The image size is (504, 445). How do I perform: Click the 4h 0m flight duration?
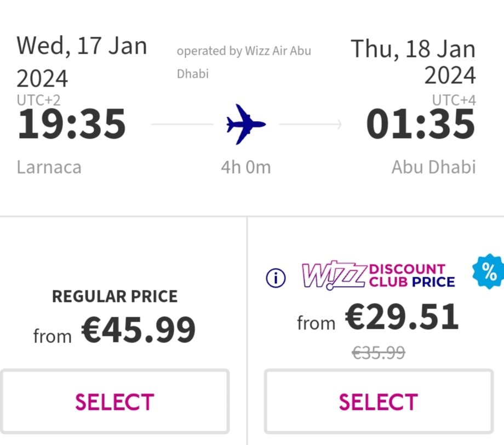coord(246,167)
